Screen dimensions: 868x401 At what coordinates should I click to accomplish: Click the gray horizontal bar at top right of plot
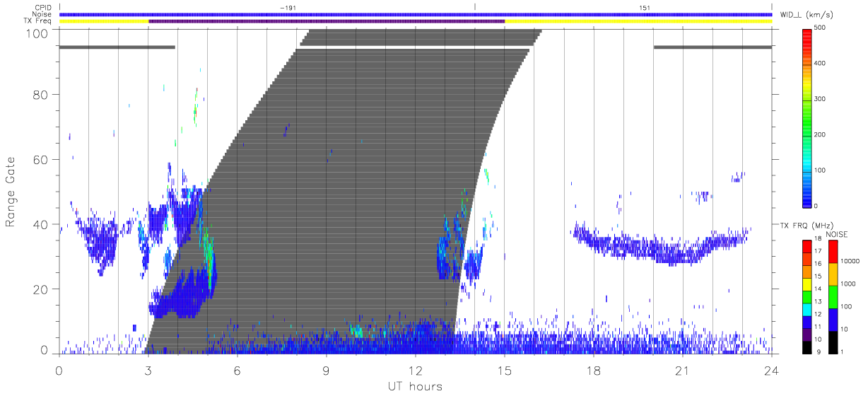click(x=712, y=47)
